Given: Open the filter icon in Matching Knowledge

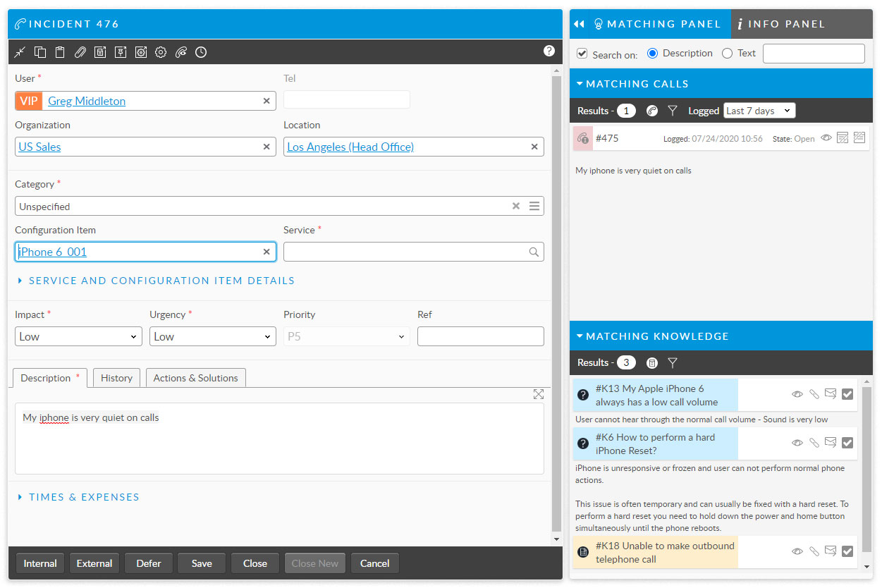Looking at the screenshot, I should (x=673, y=362).
